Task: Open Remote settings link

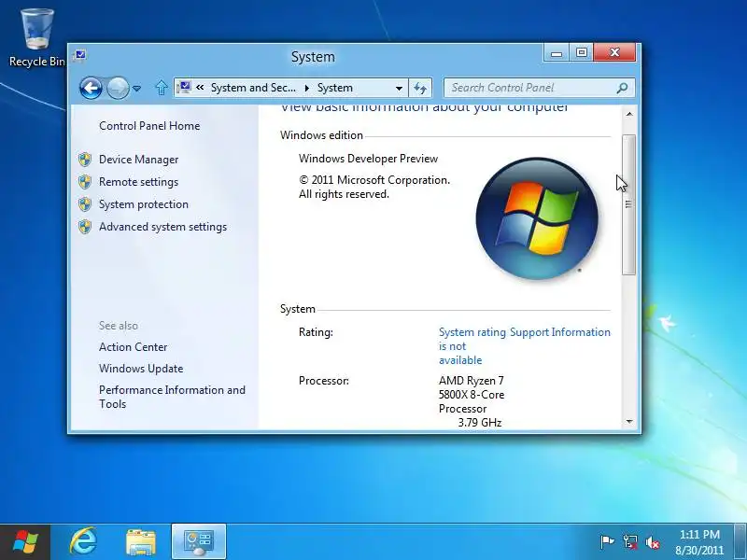Action: [138, 182]
